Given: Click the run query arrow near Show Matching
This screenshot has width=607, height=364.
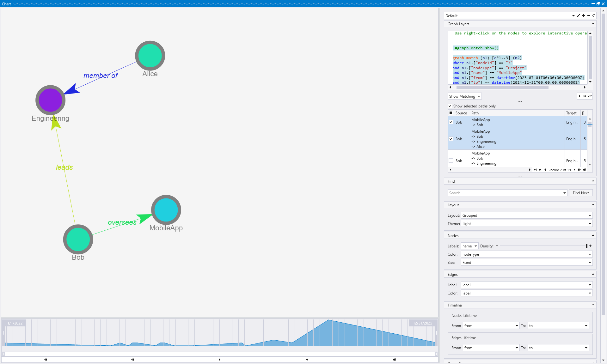Looking at the screenshot, I should coord(579,96).
